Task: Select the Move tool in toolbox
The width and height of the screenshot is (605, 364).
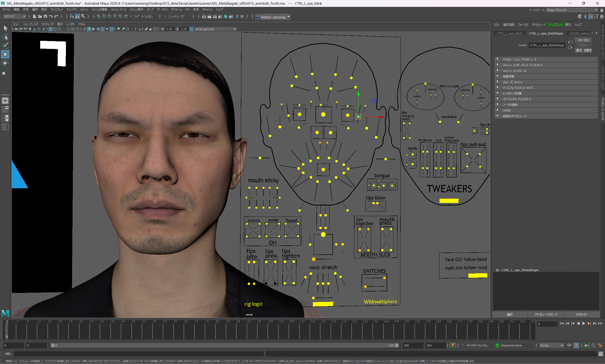Action: click(x=5, y=54)
